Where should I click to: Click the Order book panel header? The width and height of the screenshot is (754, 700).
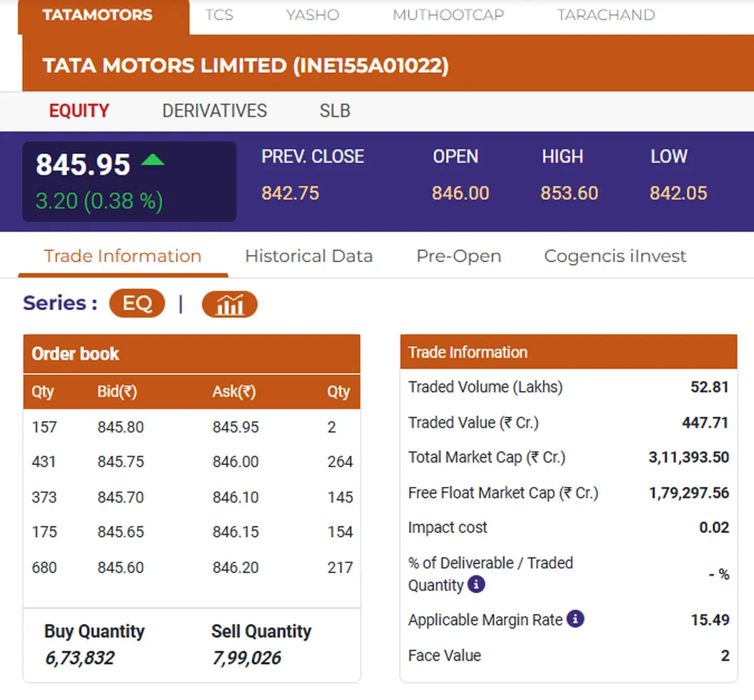point(192,354)
